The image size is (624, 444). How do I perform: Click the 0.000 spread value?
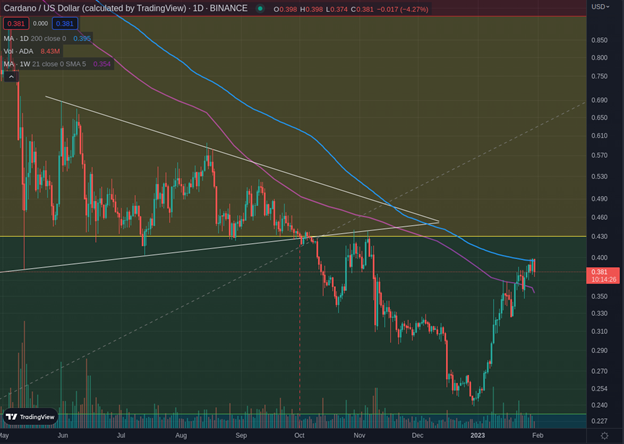[x=40, y=23]
